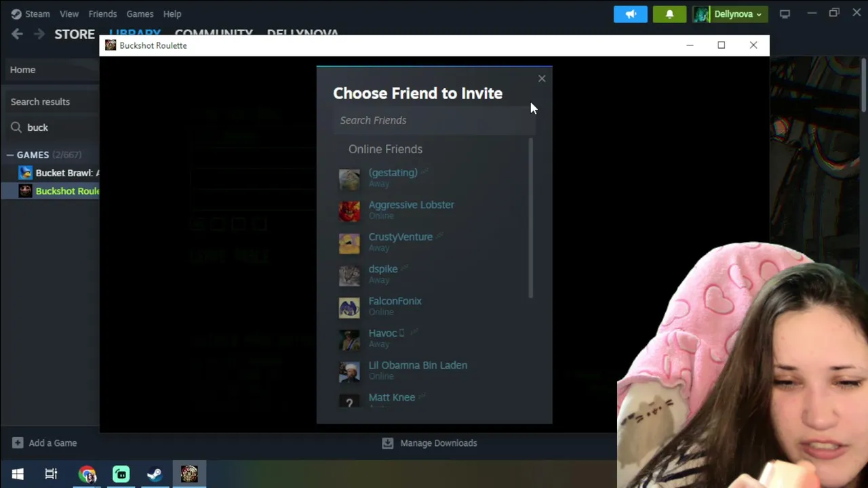
Task: Click the Bucket Brawl game icon
Action: (x=25, y=173)
